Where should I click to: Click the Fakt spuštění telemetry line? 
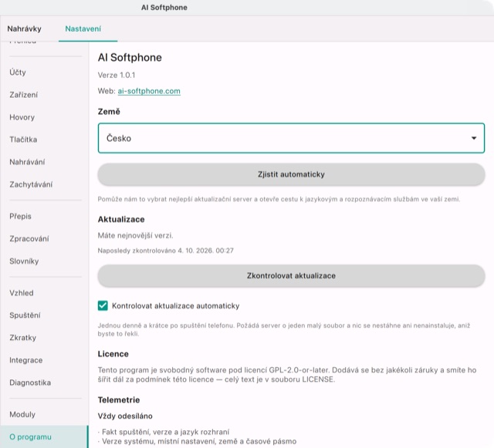click(x=164, y=432)
